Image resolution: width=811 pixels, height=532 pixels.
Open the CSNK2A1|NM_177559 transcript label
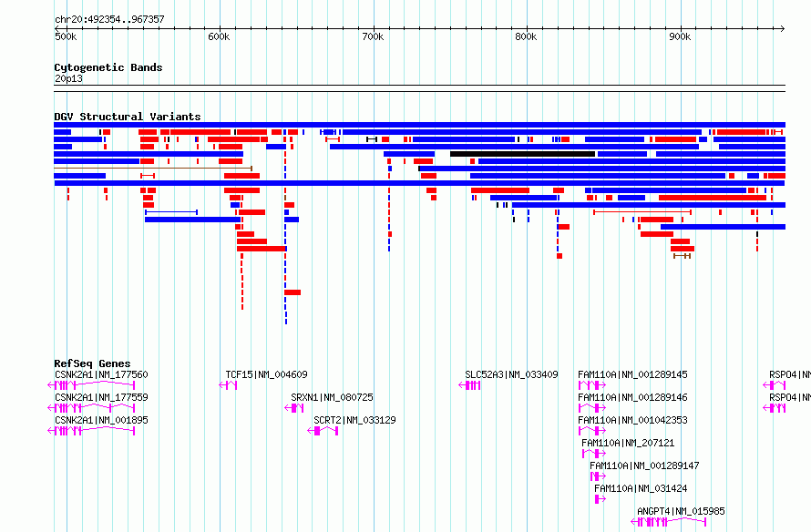tap(101, 397)
